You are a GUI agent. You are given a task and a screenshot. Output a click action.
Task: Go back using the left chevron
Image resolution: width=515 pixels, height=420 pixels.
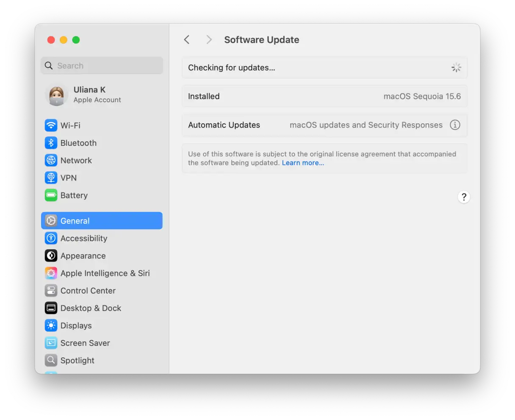[x=187, y=40]
